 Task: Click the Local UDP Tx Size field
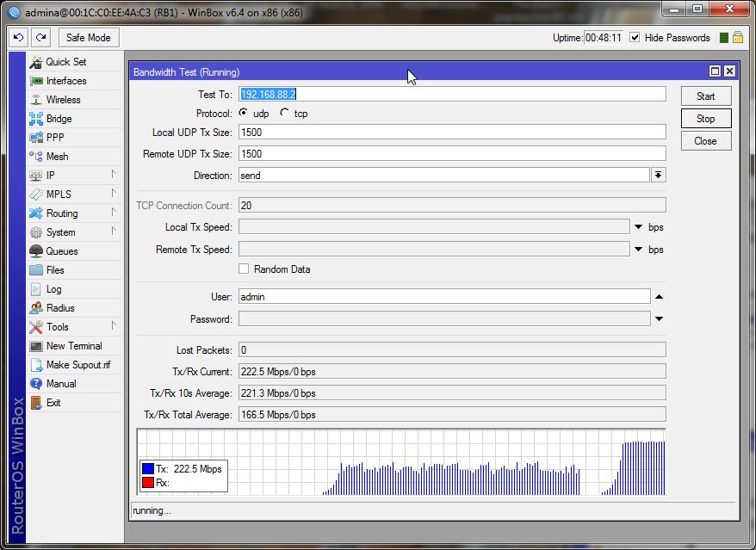[x=452, y=132]
